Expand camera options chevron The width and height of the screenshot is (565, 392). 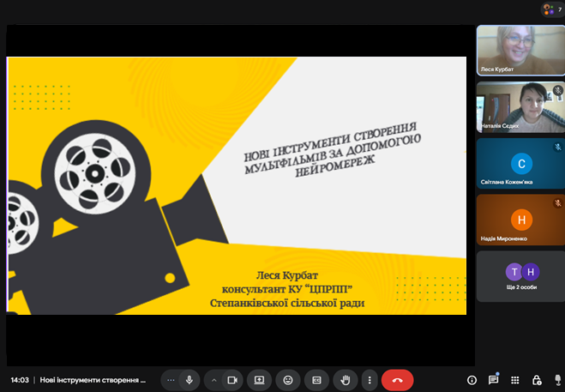coord(214,379)
